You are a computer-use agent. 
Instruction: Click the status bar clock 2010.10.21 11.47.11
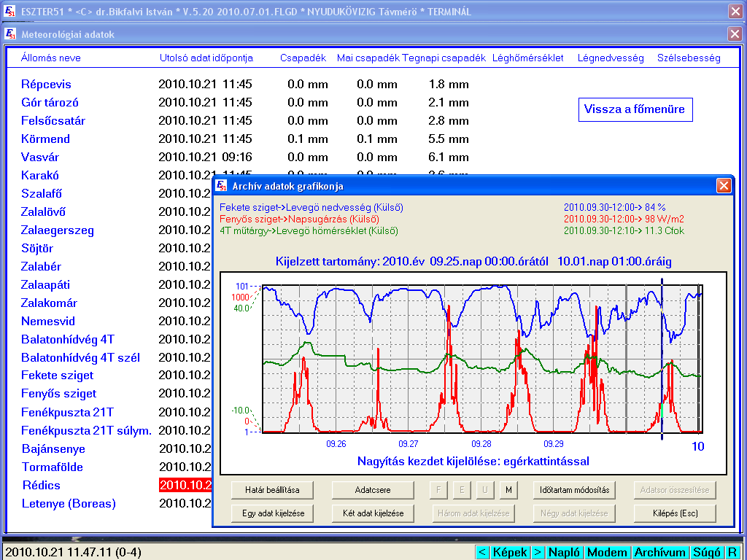74,553
